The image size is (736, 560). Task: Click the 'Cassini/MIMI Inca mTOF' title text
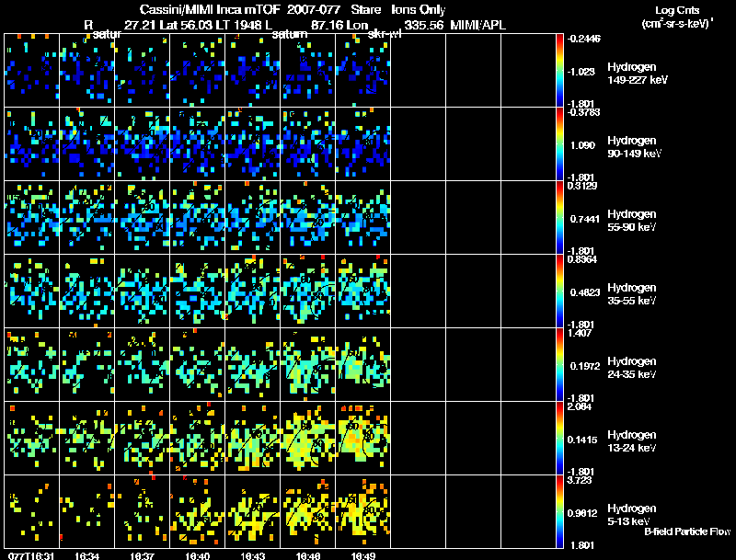pyautogui.click(x=210, y=10)
